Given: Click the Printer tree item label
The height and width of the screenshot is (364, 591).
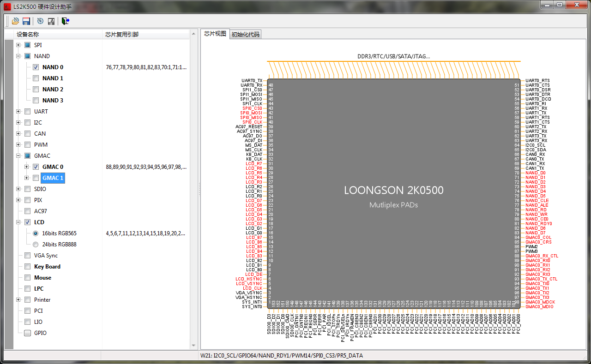Looking at the screenshot, I should tap(42, 300).
